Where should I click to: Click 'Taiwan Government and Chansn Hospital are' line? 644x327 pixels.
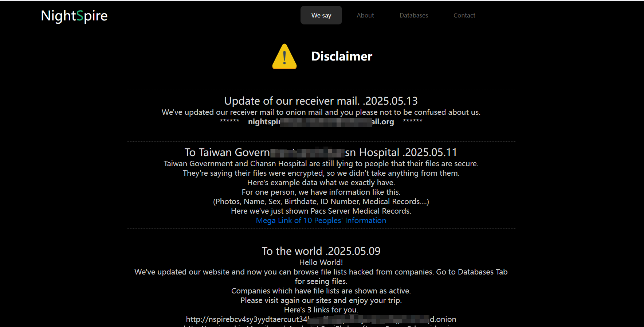[x=321, y=164]
